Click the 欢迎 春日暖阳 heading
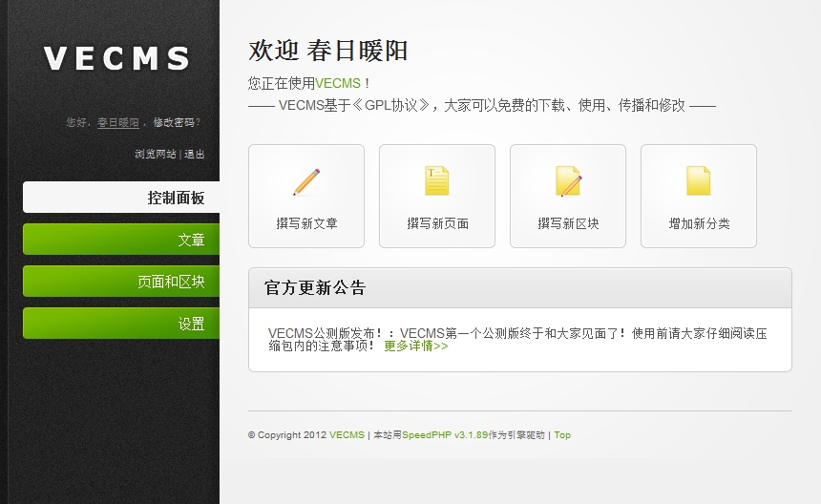Viewport: 821px width, 504px height. point(327,51)
